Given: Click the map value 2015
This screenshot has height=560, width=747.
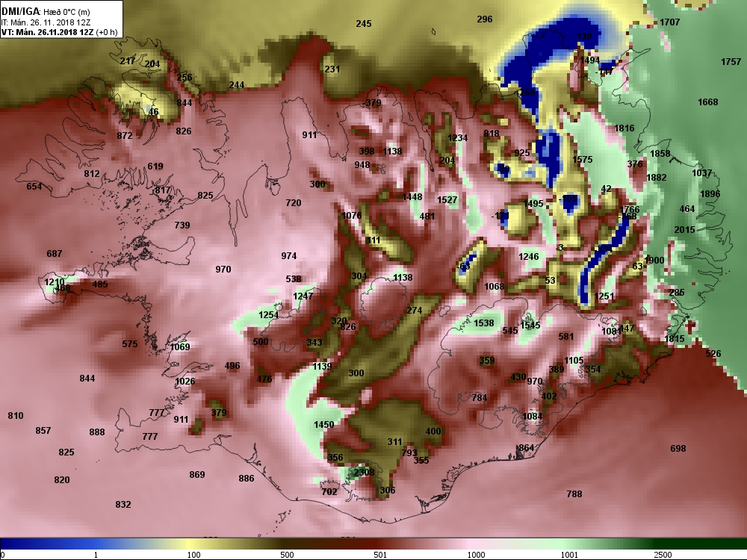Looking at the screenshot, I should pos(684,229).
